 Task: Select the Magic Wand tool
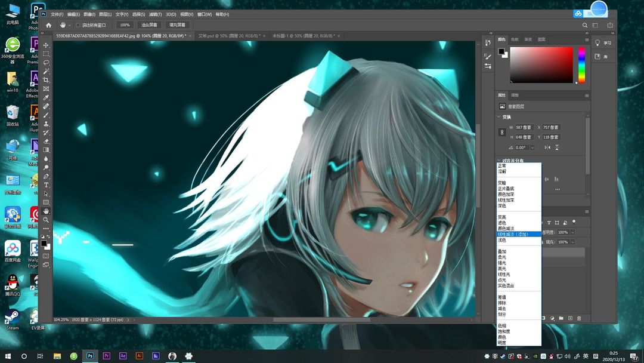[x=46, y=72]
